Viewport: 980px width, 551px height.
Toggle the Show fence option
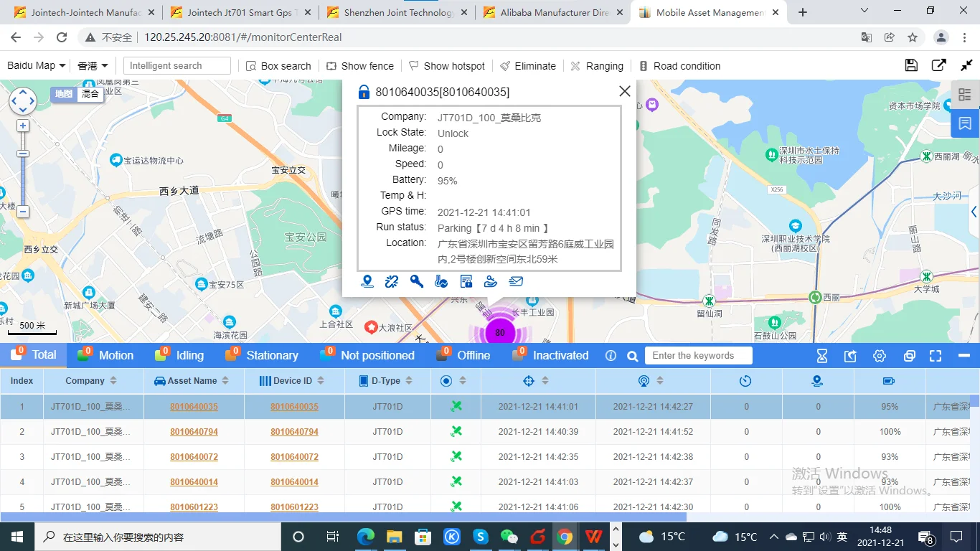(x=359, y=66)
